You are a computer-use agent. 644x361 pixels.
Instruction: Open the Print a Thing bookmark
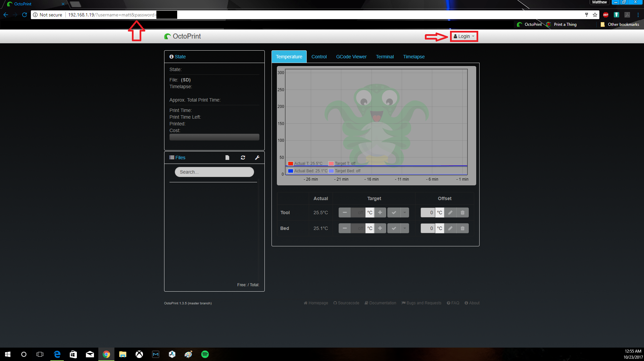561,24
